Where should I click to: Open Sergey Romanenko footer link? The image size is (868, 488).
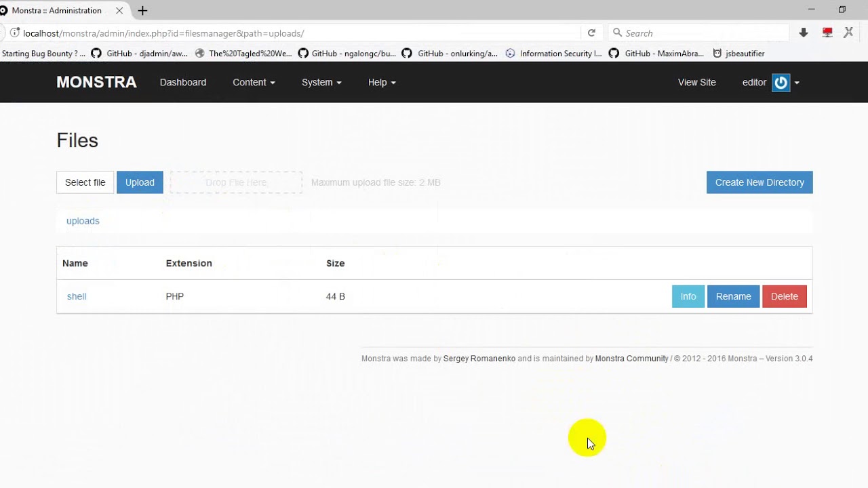(x=479, y=359)
